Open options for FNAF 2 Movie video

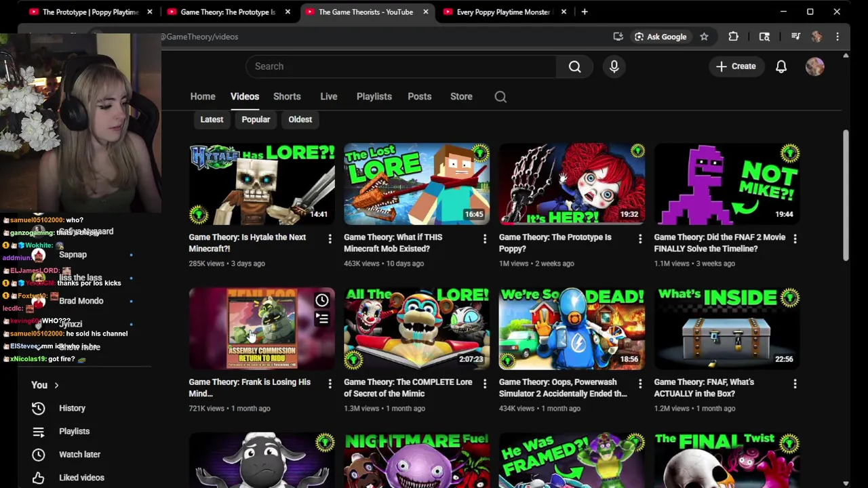[x=795, y=239]
